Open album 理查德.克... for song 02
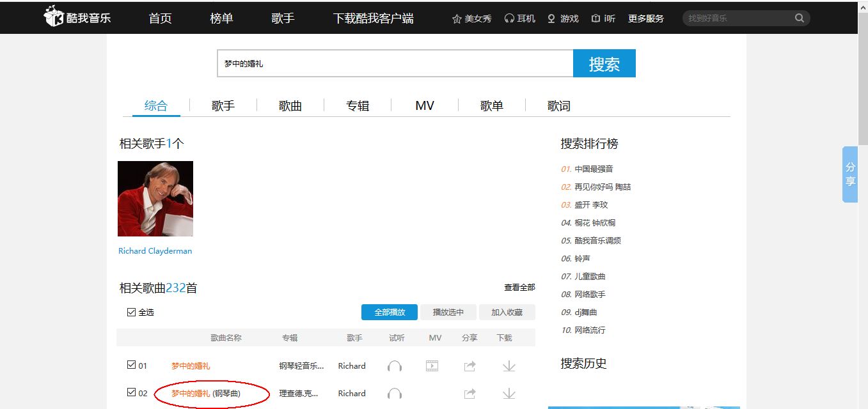868x409 pixels. point(299,394)
